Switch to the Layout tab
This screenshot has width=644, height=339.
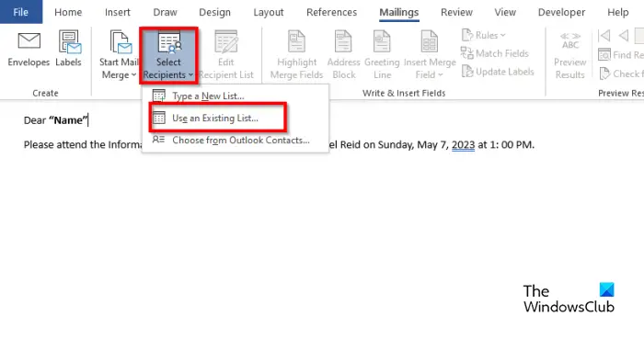pos(269,12)
